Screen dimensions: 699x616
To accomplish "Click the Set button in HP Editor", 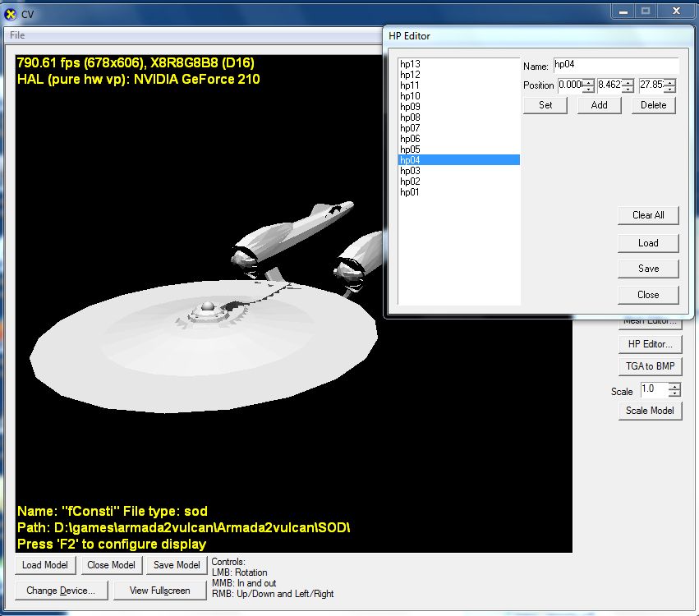I will [545, 105].
